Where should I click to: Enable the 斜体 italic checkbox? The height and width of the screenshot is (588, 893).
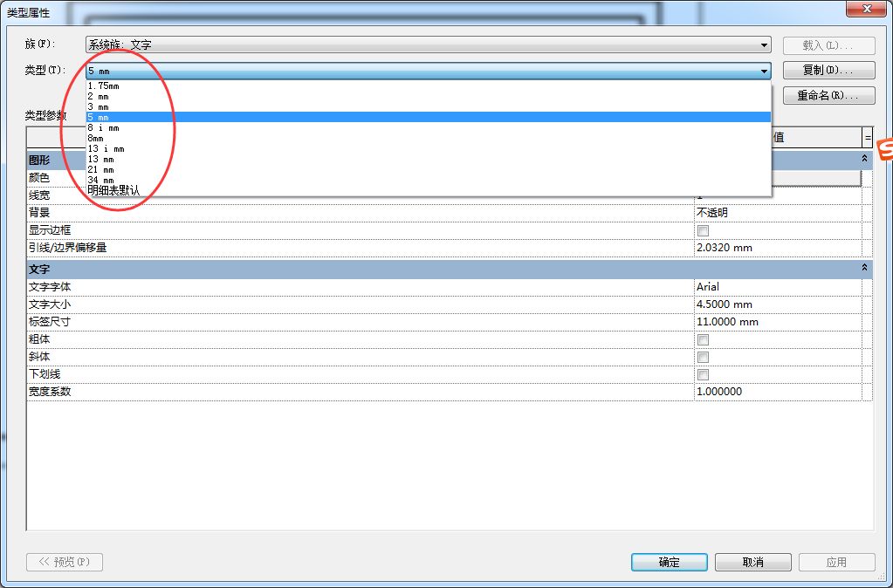704,357
